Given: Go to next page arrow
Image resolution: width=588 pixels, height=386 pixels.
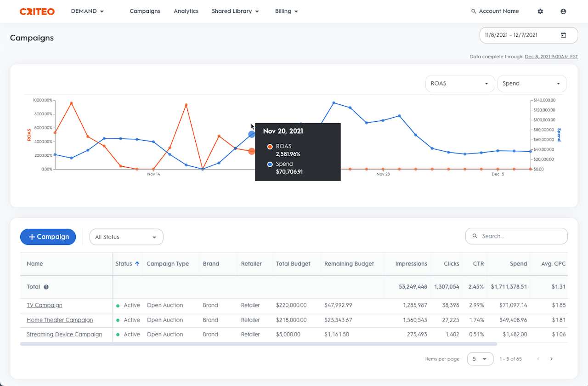Looking at the screenshot, I should pyautogui.click(x=552, y=359).
